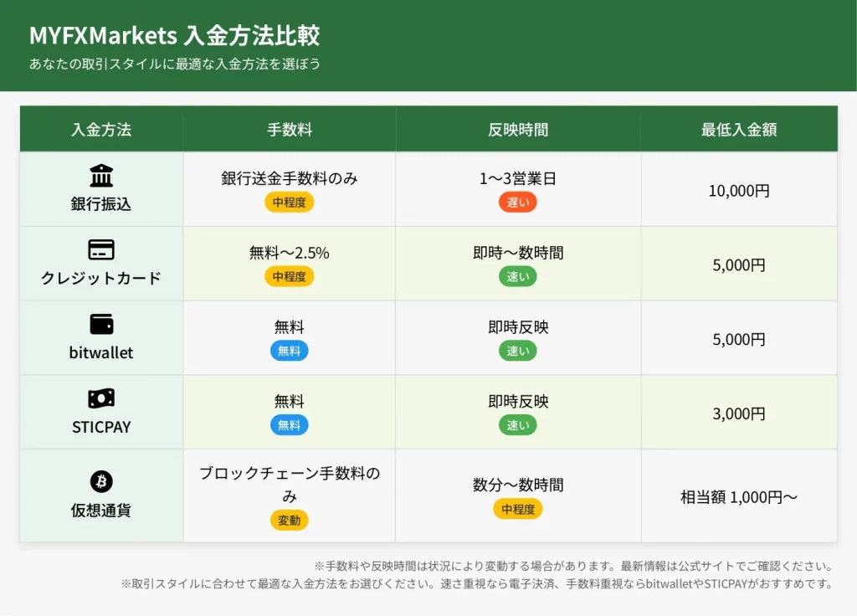Click the クレジットカード label

coord(101,278)
